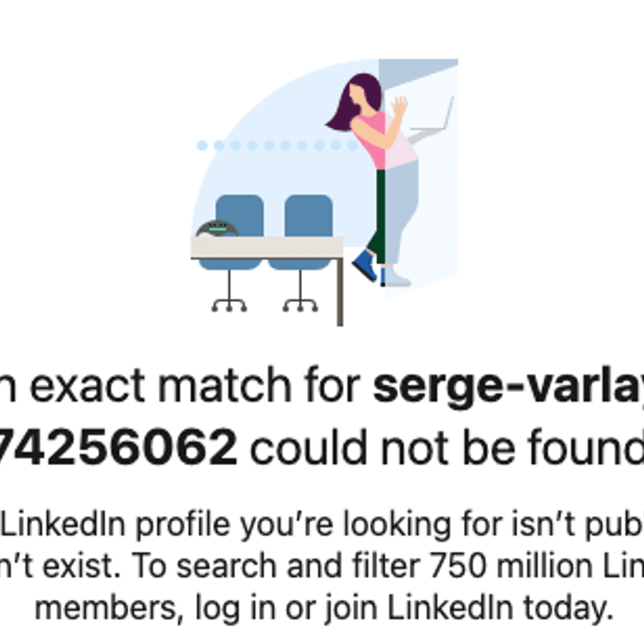The height and width of the screenshot is (644, 644).
Task: Click the beige desk surface
Action: pyautogui.click(x=267, y=247)
